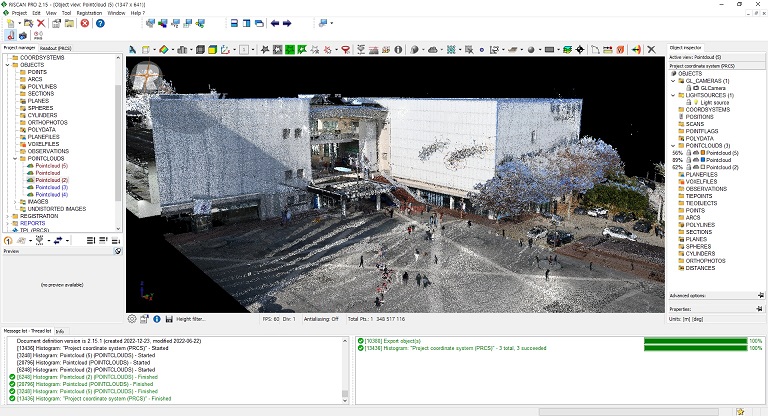Tile windows vertically icon
The image size is (768, 416).
(x=246, y=23)
